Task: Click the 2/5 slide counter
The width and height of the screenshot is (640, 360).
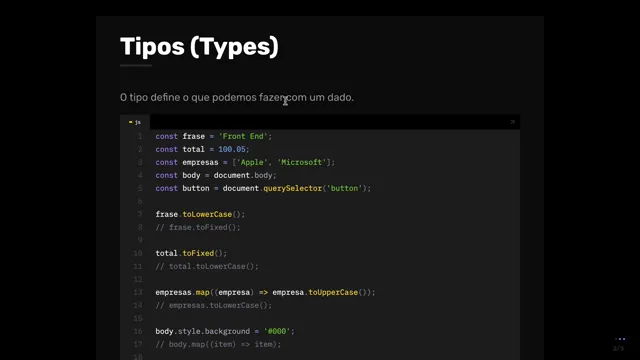Action: click(x=618, y=349)
